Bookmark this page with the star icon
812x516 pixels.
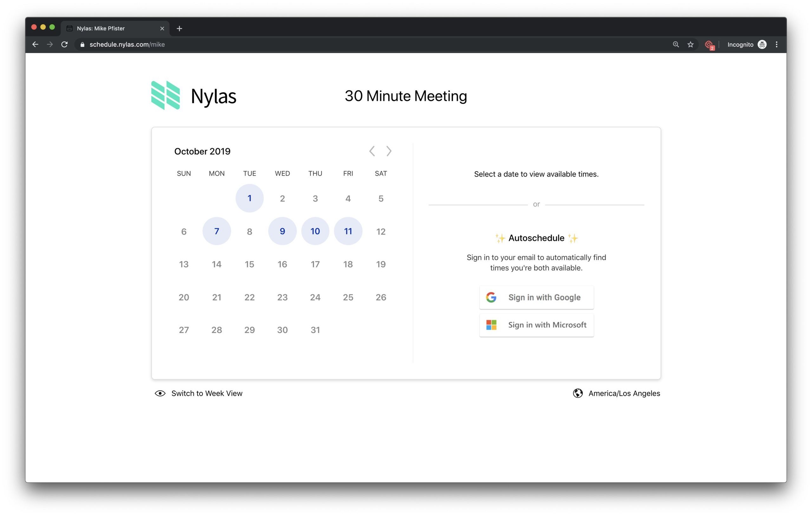point(691,44)
